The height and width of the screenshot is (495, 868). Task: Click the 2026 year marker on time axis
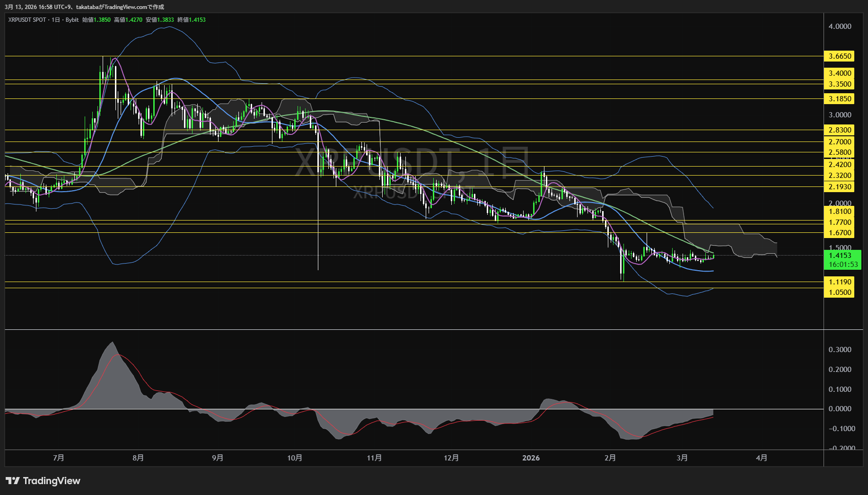(531, 458)
